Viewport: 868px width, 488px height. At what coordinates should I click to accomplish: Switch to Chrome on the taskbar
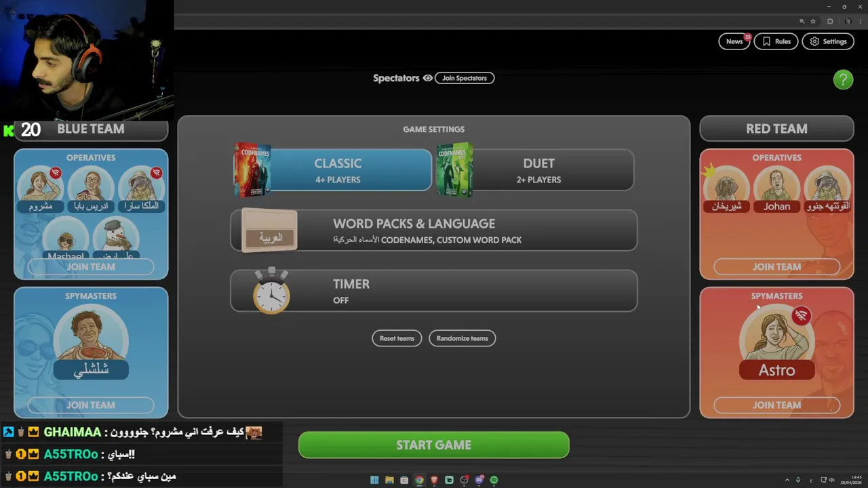419,480
